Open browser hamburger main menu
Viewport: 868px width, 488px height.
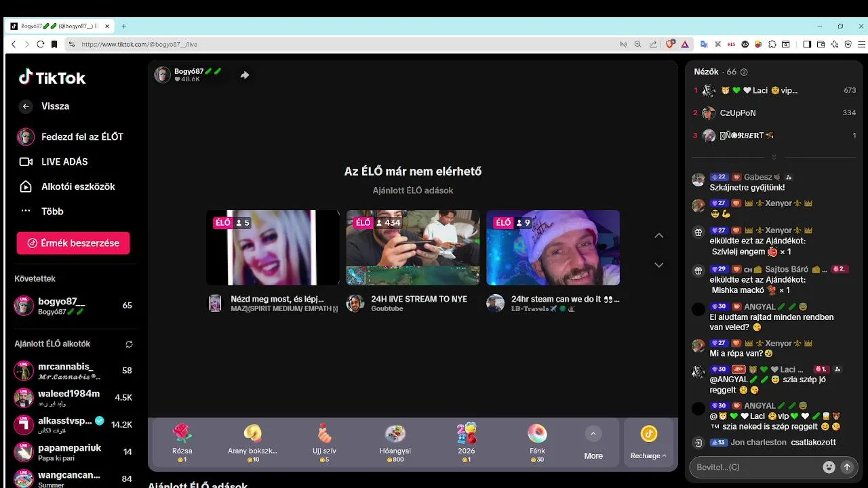point(860,44)
